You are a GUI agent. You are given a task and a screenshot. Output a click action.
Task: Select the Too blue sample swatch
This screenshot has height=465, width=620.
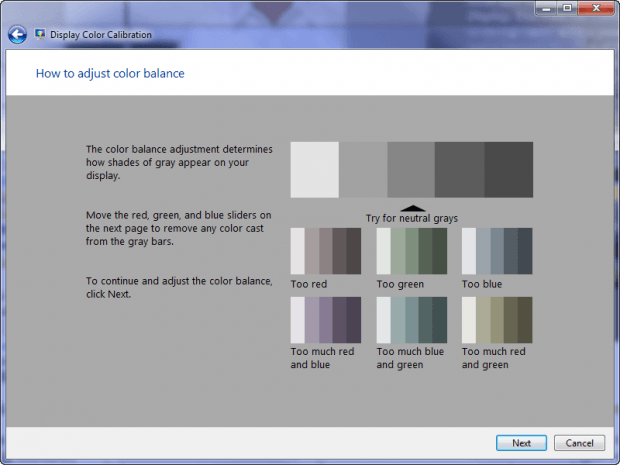pyautogui.click(x=497, y=251)
